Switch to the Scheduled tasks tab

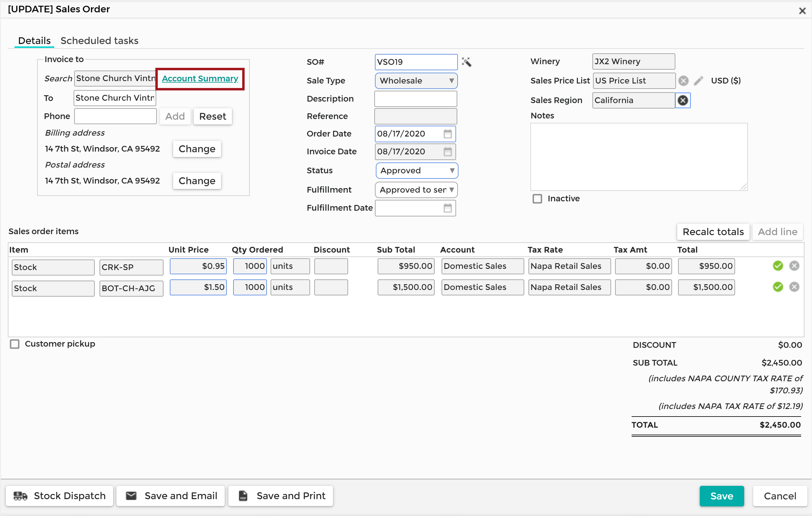pos(100,41)
